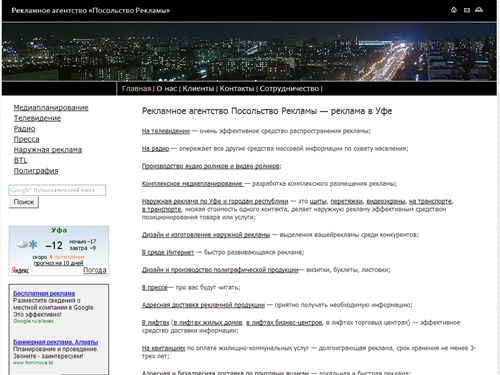
Task: Click the Погода link in weather widget
Action: pos(95,270)
